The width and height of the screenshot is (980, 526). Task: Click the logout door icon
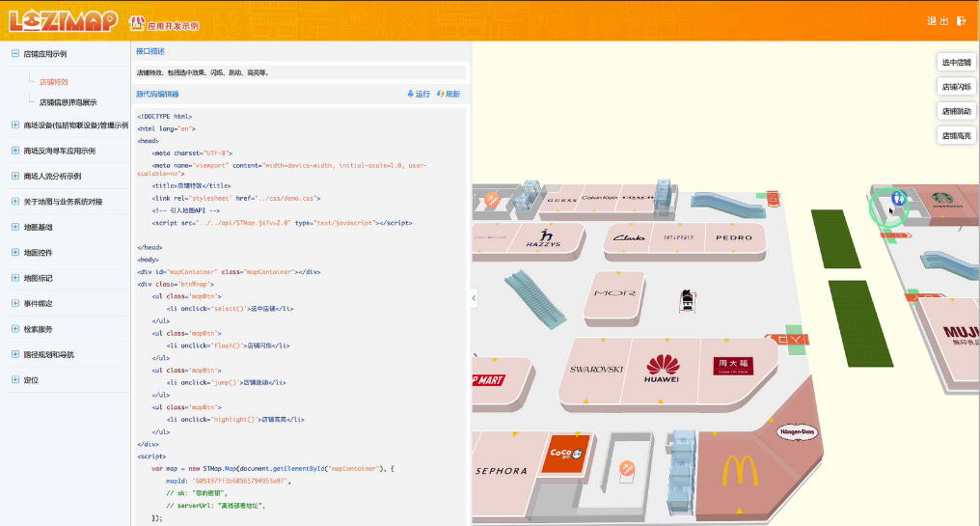(x=962, y=21)
